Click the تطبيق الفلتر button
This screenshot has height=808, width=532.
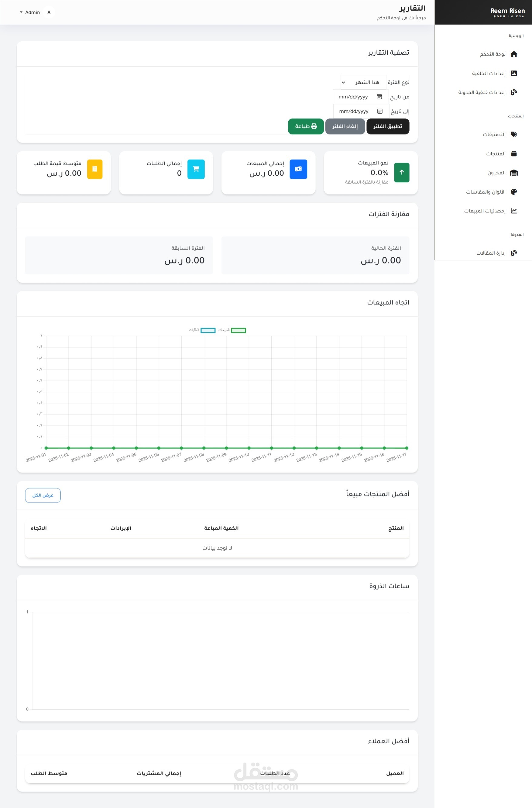[x=387, y=126]
